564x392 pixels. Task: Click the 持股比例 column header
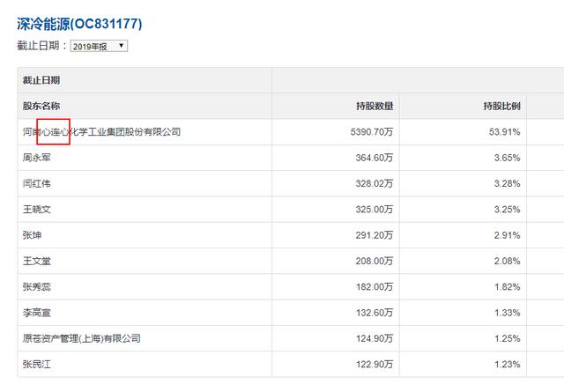click(x=501, y=106)
